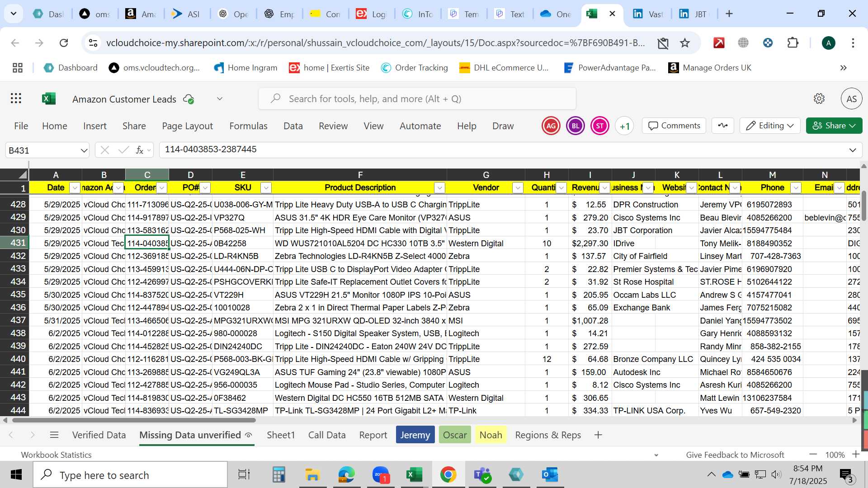
Task: Open the insert function fx icon
Action: [x=140, y=150]
